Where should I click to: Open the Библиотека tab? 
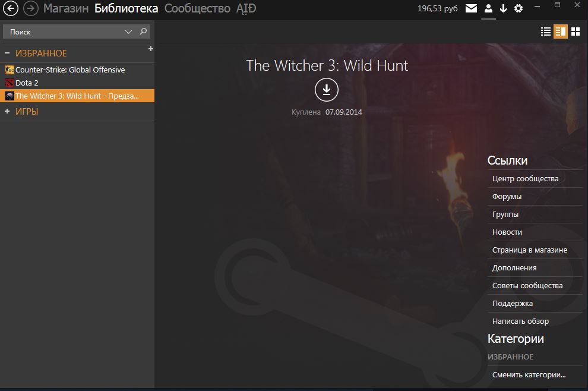(126, 8)
